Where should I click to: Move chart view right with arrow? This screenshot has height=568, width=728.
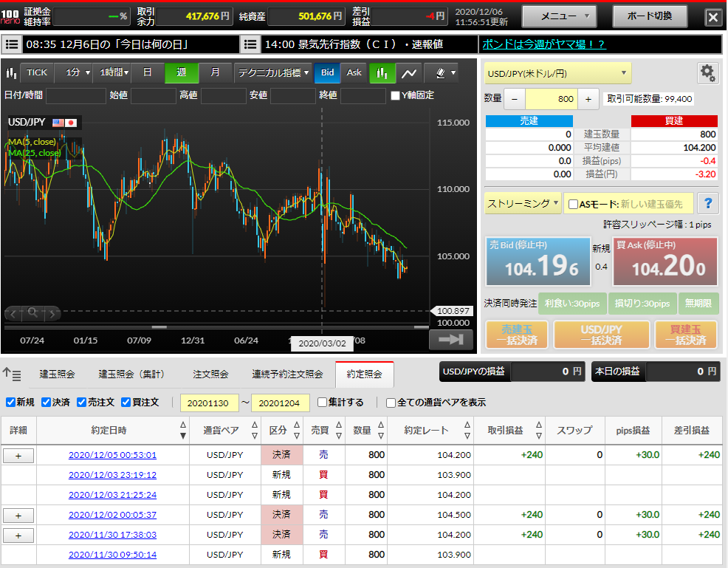click(52, 314)
